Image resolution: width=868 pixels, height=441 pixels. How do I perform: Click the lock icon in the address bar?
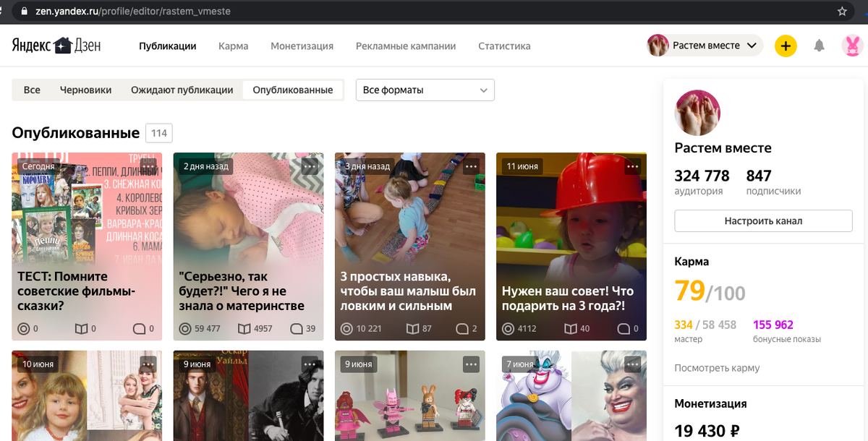click(x=25, y=12)
